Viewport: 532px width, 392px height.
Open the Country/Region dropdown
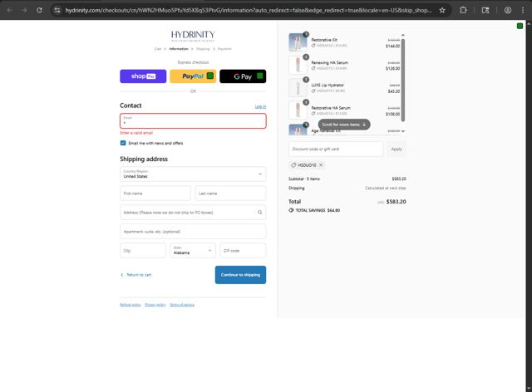pos(193,174)
